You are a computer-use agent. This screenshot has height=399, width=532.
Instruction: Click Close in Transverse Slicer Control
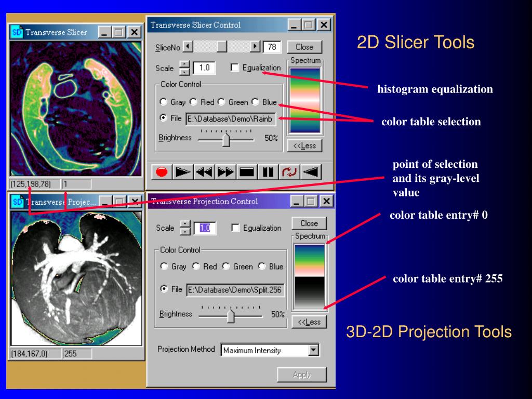tap(304, 47)
